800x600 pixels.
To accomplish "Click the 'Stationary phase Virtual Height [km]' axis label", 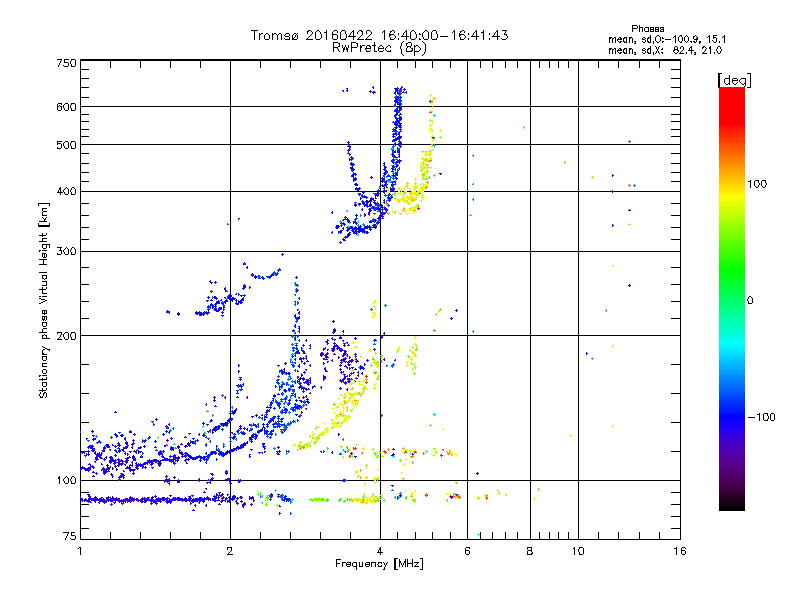I will [x=44, y=301].
